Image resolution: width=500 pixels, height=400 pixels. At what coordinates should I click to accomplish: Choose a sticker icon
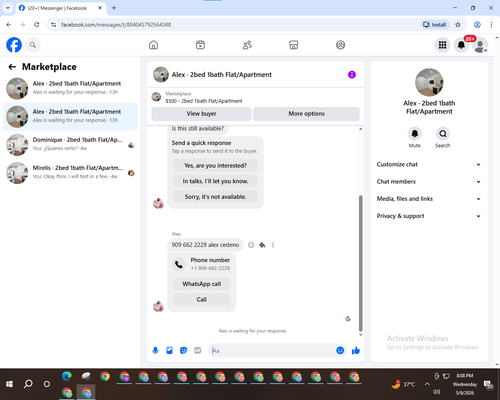pyautogui.click(x=183, y=350)
